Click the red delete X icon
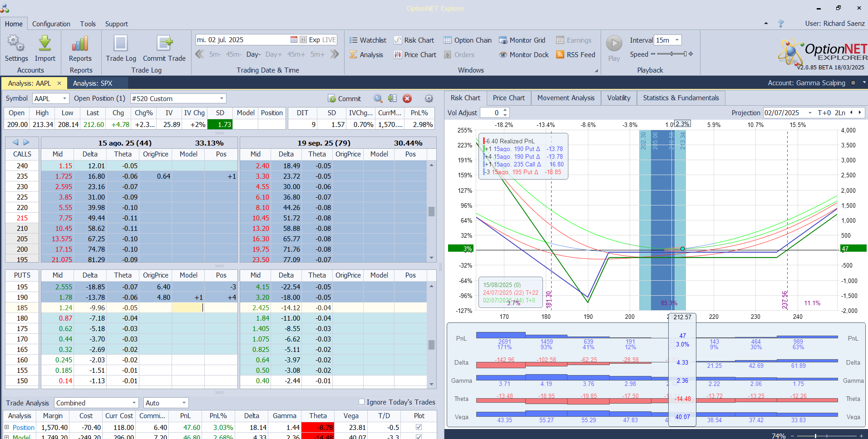This screenshot has width=868, height=439. pyautogui.click(x=407, y=98)
